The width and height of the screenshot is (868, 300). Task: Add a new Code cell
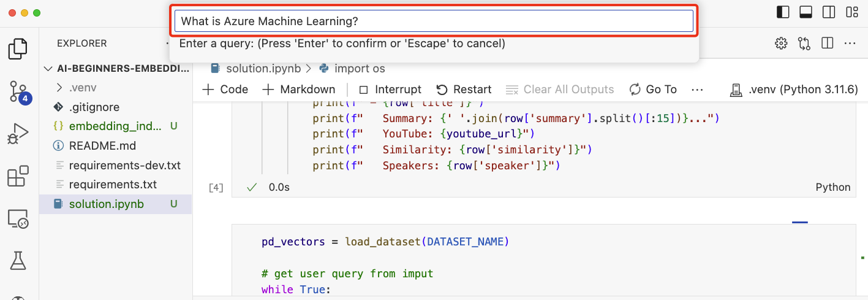click(x=225, y=90)
